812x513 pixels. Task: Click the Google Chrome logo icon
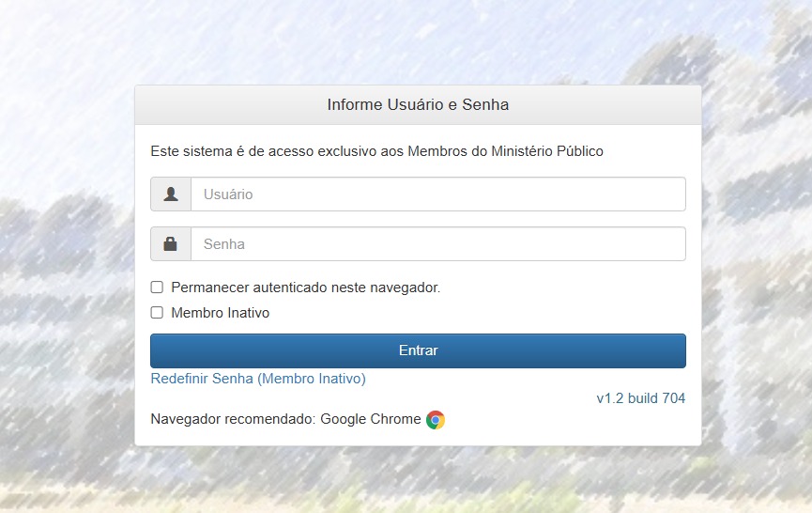pyautogui.click(x=435, y=420)
